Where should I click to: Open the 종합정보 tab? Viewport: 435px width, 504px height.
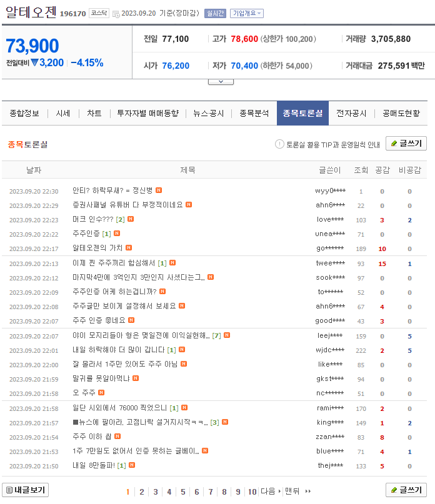coord(24,113)
